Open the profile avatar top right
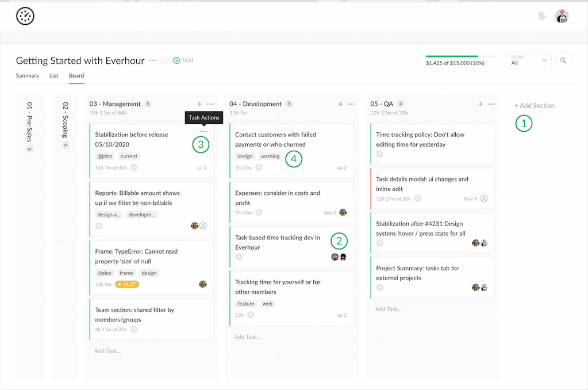The image size is (588, 390). tap(562, 16)
